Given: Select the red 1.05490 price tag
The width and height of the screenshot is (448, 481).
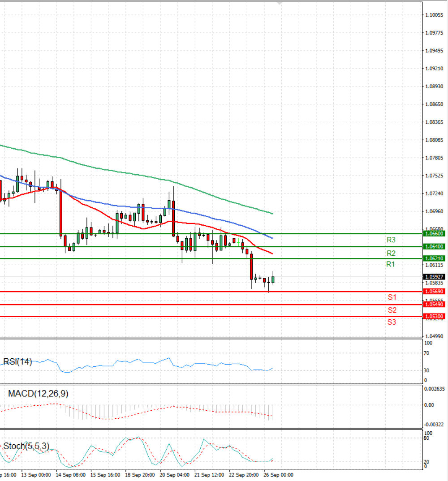Looking at the screenshot, I should pos(434,305).
